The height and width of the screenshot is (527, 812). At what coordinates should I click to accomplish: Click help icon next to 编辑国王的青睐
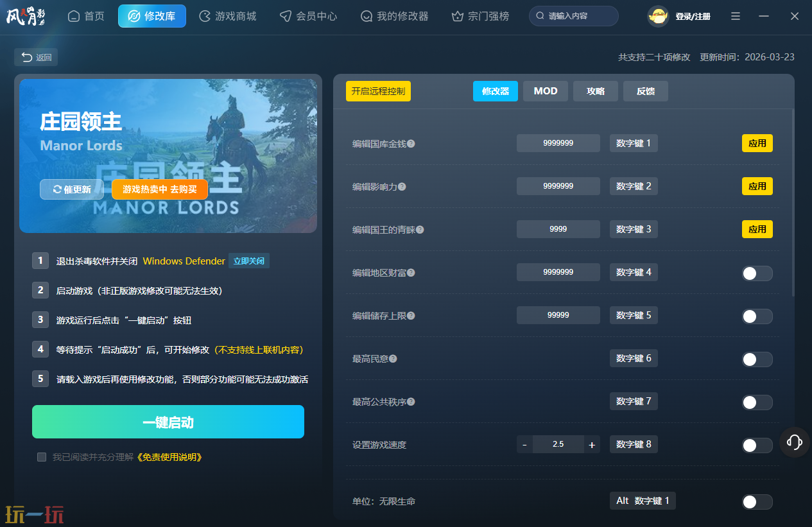420,230
